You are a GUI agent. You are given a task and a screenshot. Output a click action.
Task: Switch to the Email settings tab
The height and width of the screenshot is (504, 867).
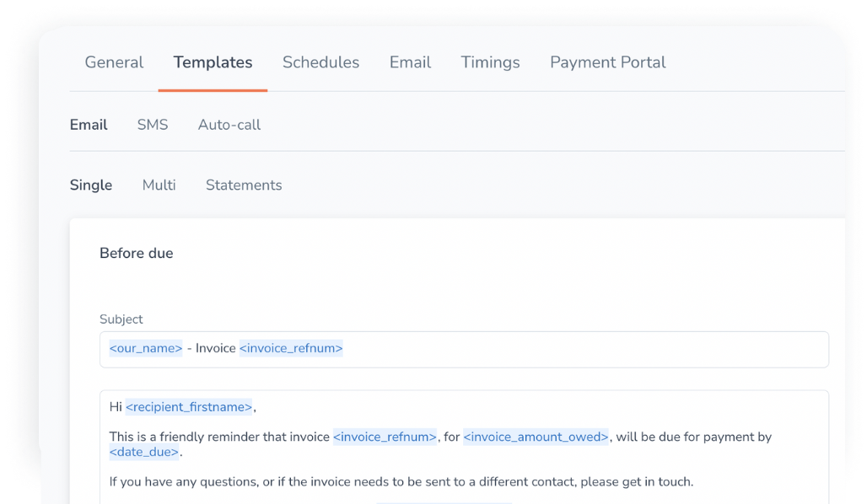coord(410,62)
